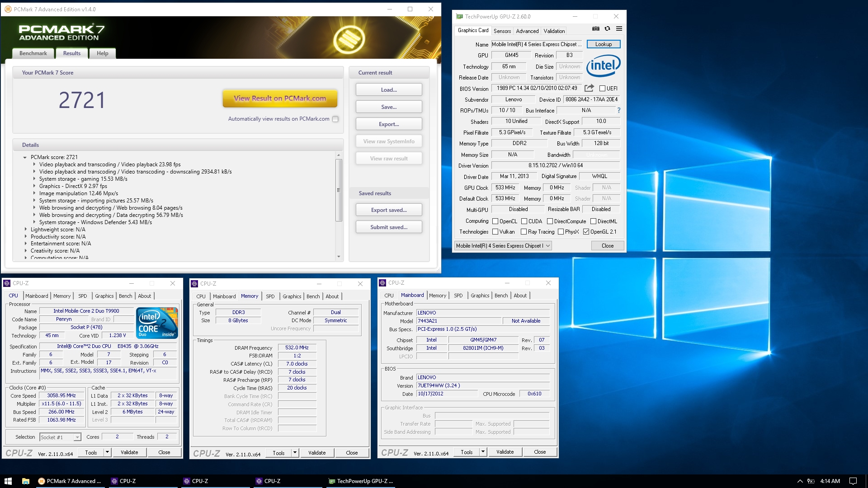
Task: Open Tools dropdown arrow in CPU-Z Memory window
Action: click(295, 453)
